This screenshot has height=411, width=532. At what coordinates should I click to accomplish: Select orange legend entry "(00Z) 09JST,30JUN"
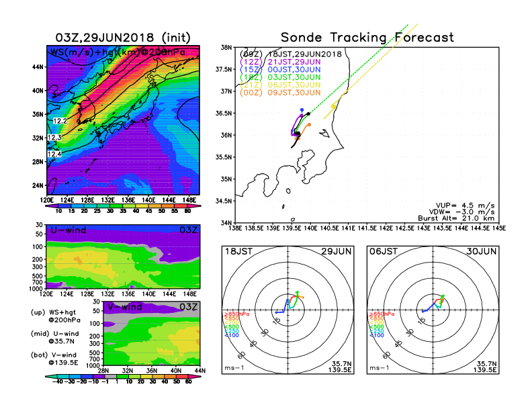[x=280, y=93]
